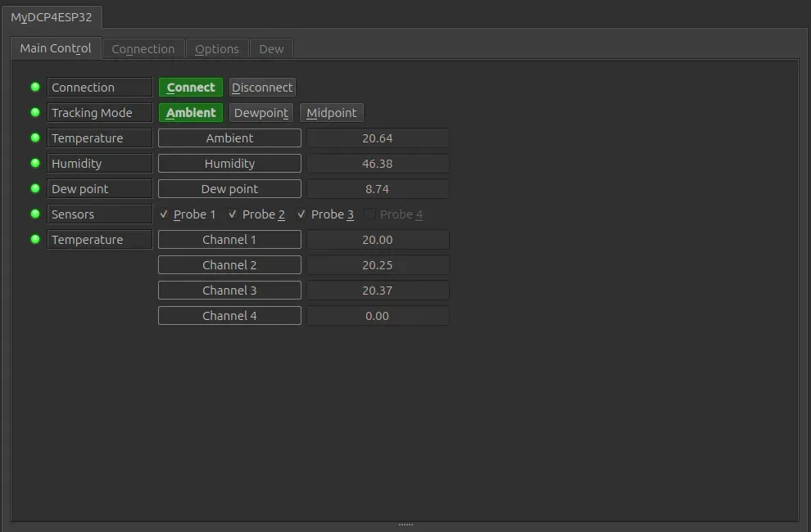The image size is (811, 532).
Task: Uncheck the Probe 3 checkbox
Action: (x=301, y=214)
